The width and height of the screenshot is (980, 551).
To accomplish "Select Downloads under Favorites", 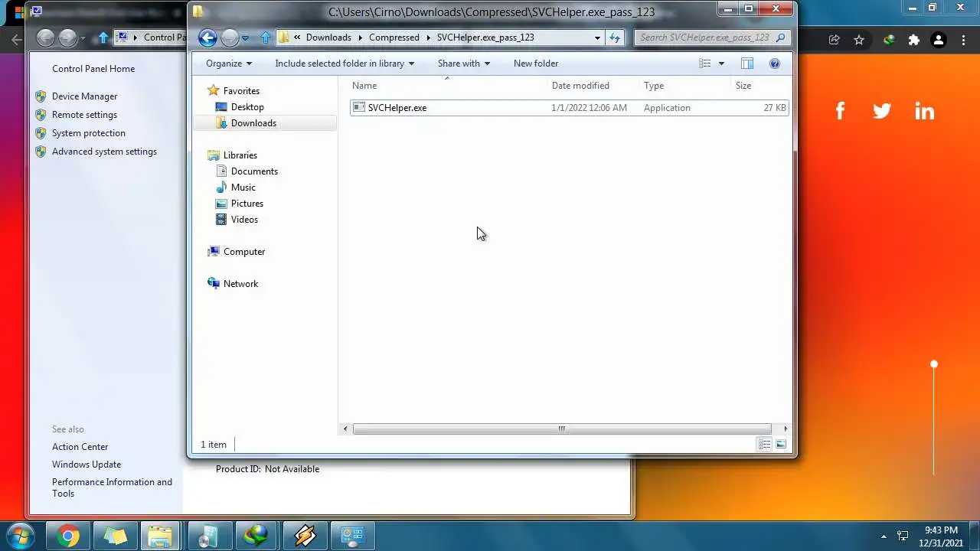I will coord(253,123).
